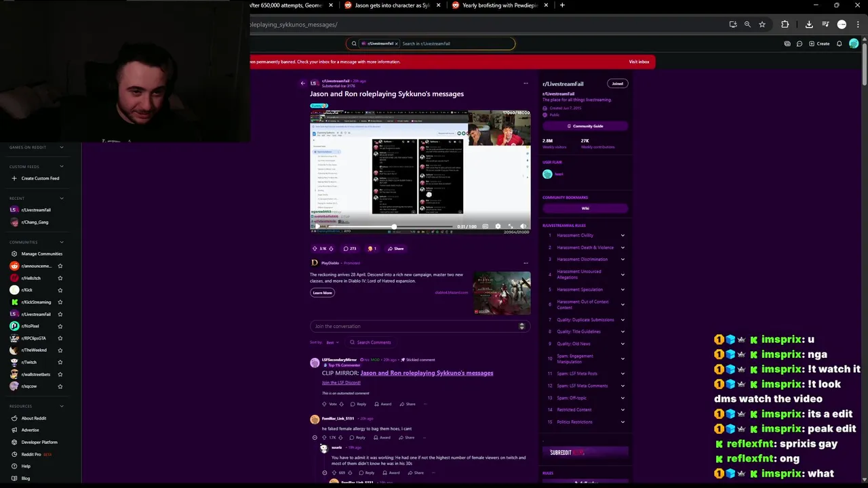
Task: Favorite r/xqcow with its star
Action: coord(60,386)
